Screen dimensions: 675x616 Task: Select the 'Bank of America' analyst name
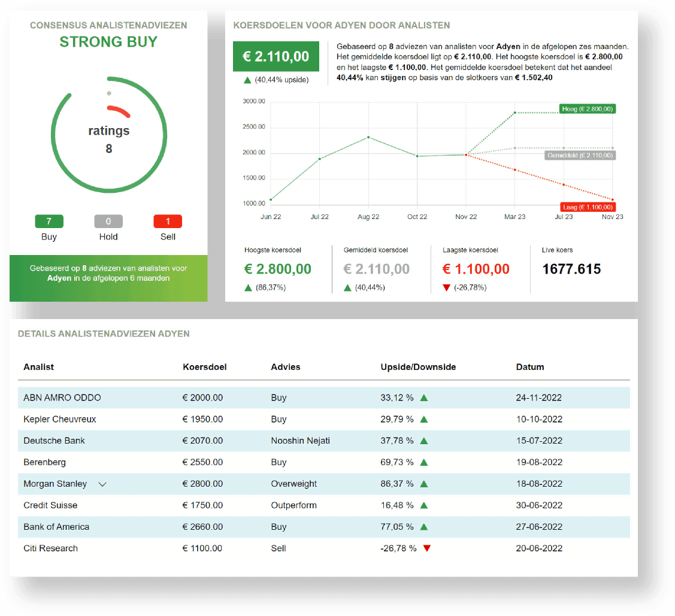tap(56, 527)
